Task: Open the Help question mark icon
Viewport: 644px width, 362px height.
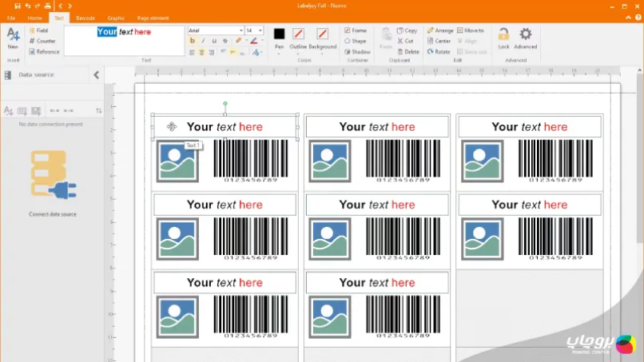Action: click(638, 18)
